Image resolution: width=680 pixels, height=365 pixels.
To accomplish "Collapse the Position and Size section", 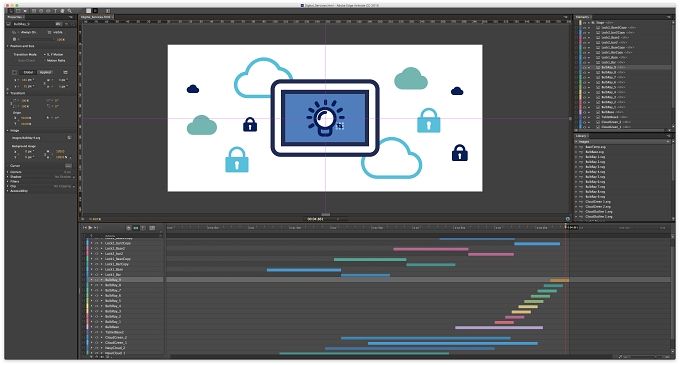I will [x=7, y=46].
